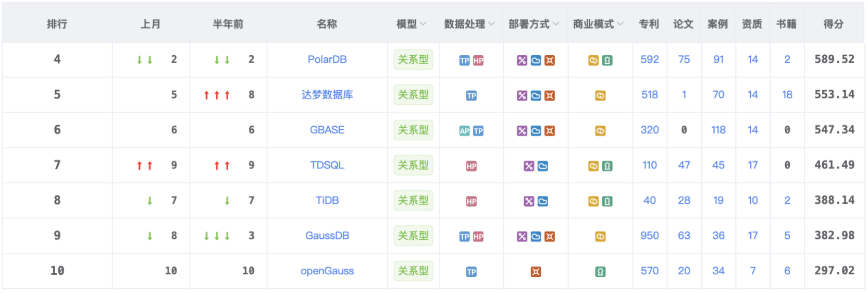868x294 pixels.
Task: Open the TiDB database link
Action: tap(327, 200)
